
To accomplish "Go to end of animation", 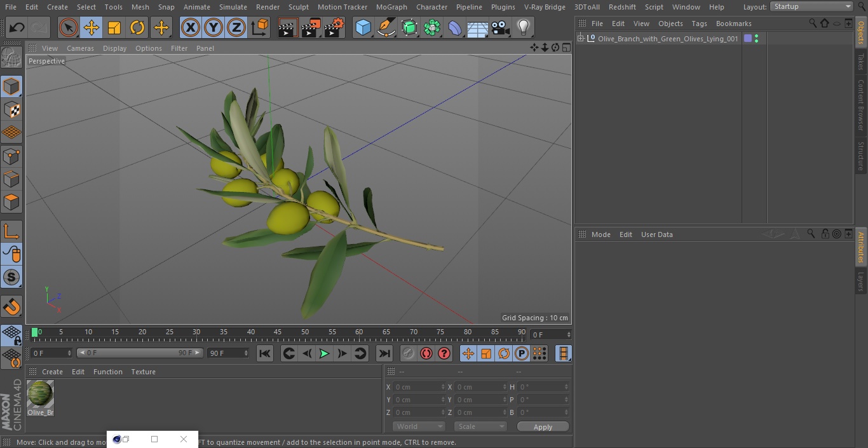I will (384, 353).
